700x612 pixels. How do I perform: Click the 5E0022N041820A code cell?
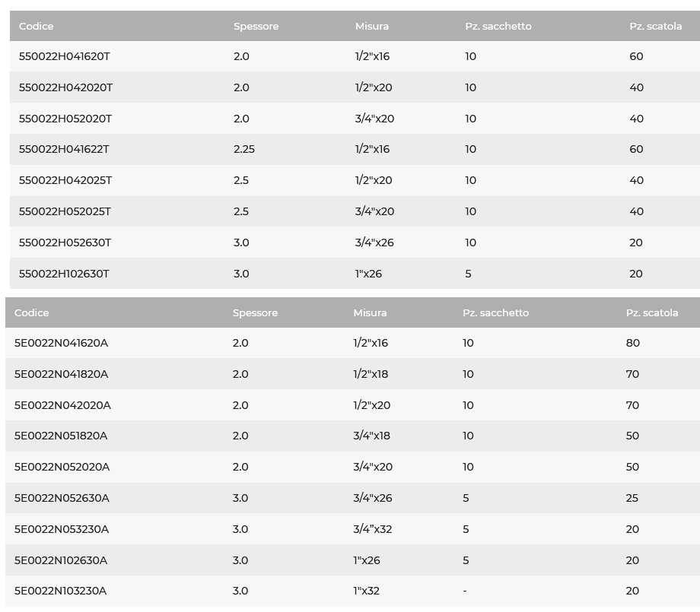click(x=61, y=374)
